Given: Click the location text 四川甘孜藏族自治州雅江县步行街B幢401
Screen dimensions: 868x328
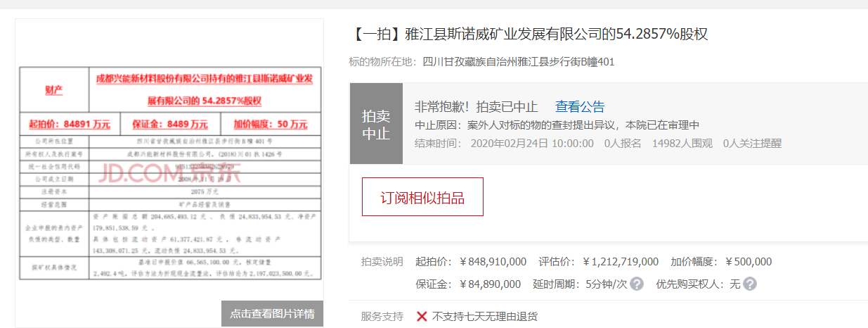Looking at the screenshot, I should click(519, 62).
